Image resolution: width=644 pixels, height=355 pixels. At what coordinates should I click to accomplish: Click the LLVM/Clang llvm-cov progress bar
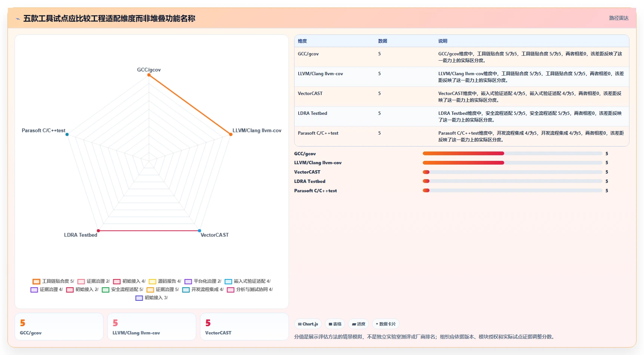[512, 163]
